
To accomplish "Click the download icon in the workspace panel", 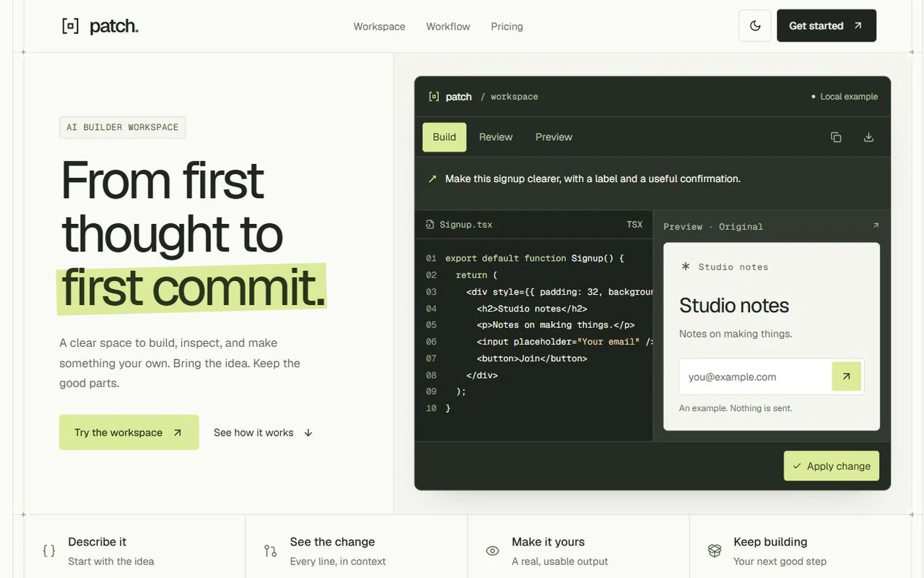I will click(868, 137).
